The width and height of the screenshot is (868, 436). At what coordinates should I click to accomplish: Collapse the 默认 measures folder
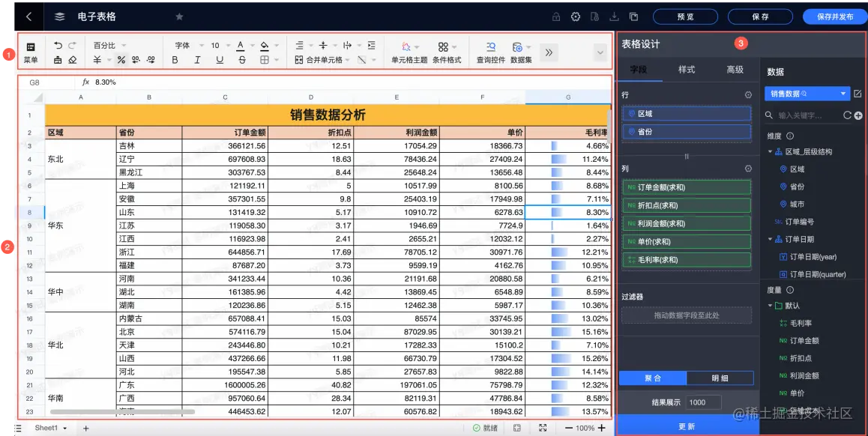point(770,306)
